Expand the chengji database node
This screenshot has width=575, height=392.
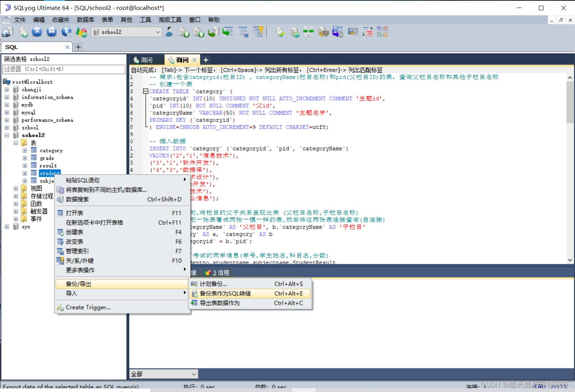(x=7, y=89)
